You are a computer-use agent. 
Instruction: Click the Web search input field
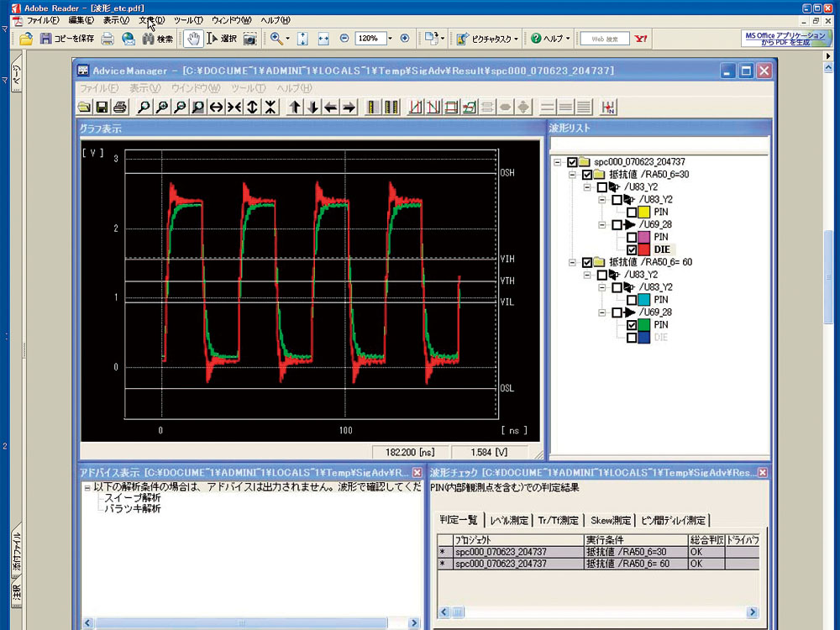pos(605,39)
